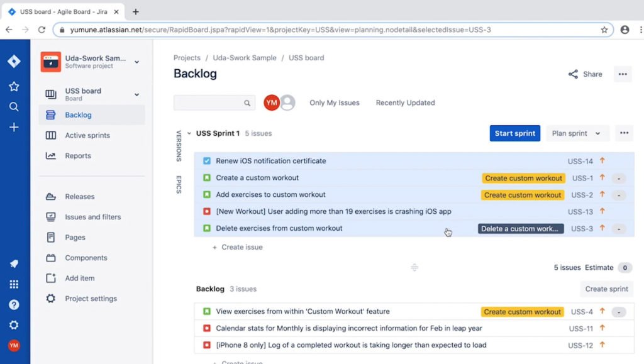Expand Uda-Swork project switcher chevron
The height and width of the screenshot is (364, 644).
(136, 62)
